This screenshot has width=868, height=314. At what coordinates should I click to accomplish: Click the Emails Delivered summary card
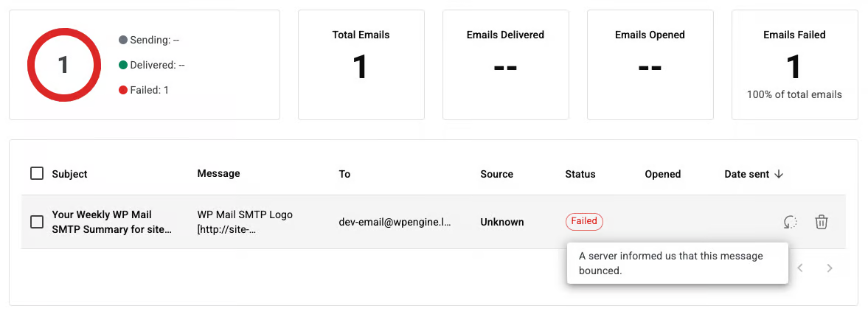tap(505, 65)
